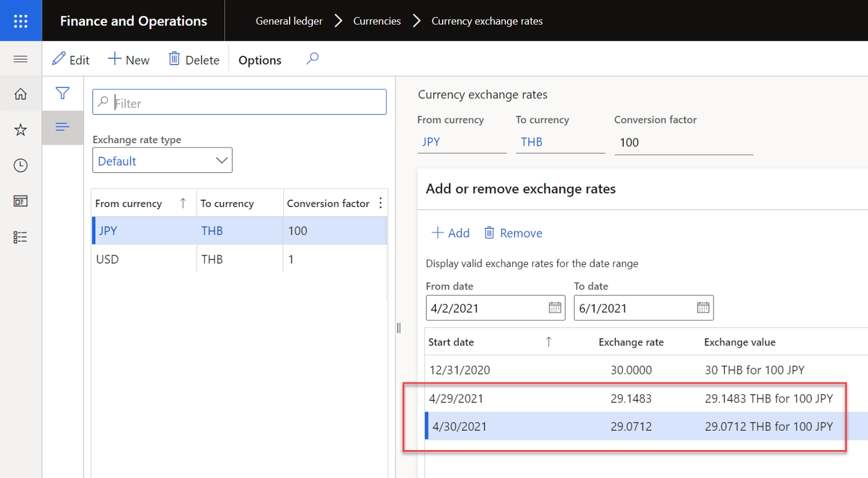868x478 pixels.
Task: Open the Options tab
Action: 260,60
